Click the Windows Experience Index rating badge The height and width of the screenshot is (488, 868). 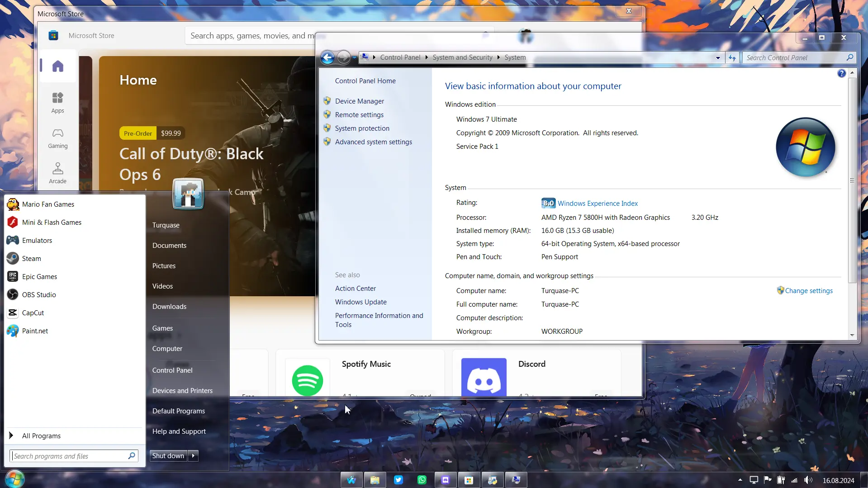(x=548, y=203)
